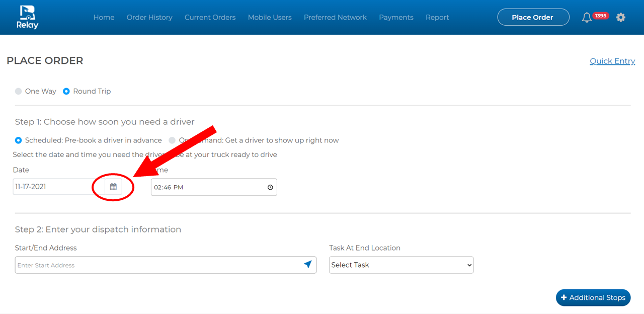The width and height of the screenshot is (644, 314).
Task: Go to Order History menu
Action: click(149, 17)
